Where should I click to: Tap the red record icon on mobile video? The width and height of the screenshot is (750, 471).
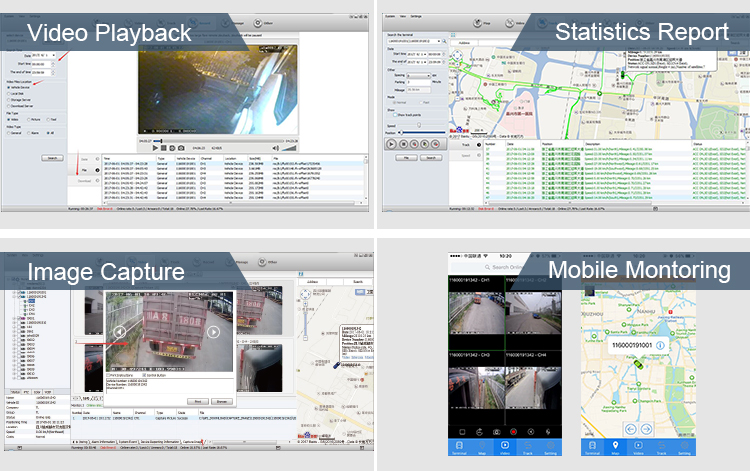tap(513, 432)
